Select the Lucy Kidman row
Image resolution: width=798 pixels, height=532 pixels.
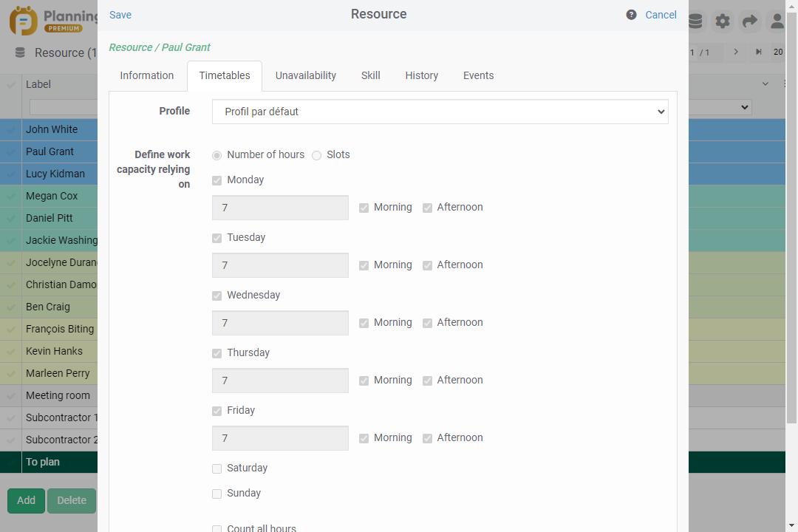coord(49,174)
